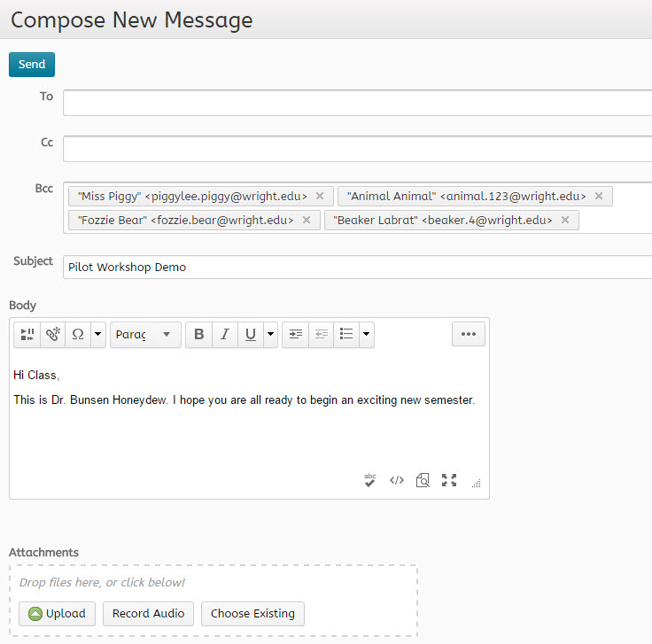652x644 pixels.
Task: Increase indent of the paragraph
Action: tap(296, 334)
